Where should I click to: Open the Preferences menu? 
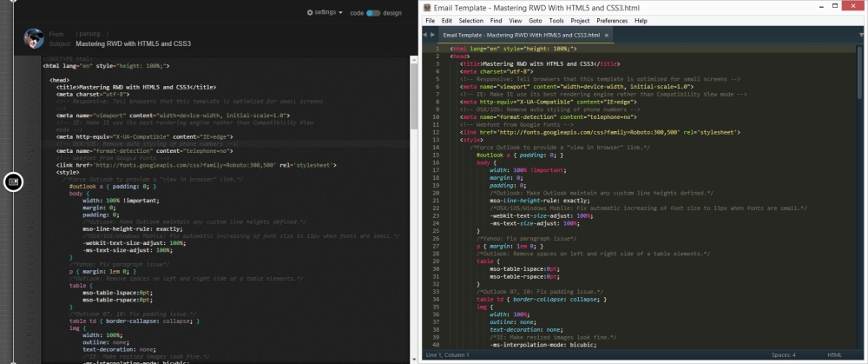tap(612, 20)
